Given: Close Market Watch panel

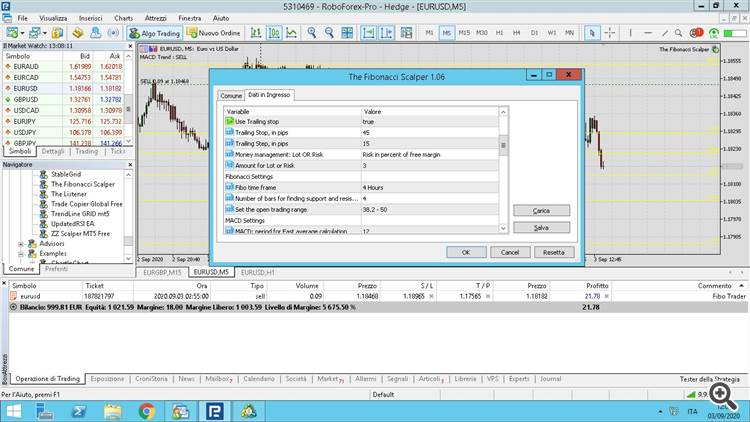Looking at the screenshot, I should (130, 46).
